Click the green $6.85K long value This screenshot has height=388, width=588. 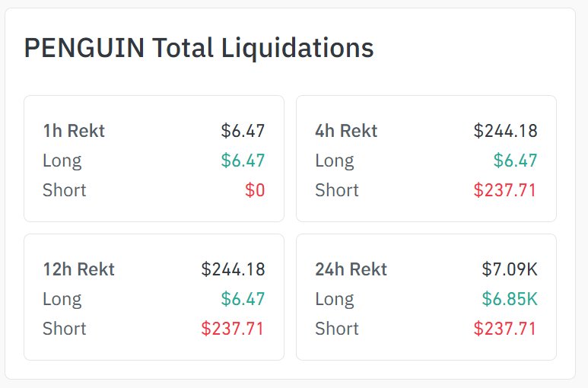(510, 299)
